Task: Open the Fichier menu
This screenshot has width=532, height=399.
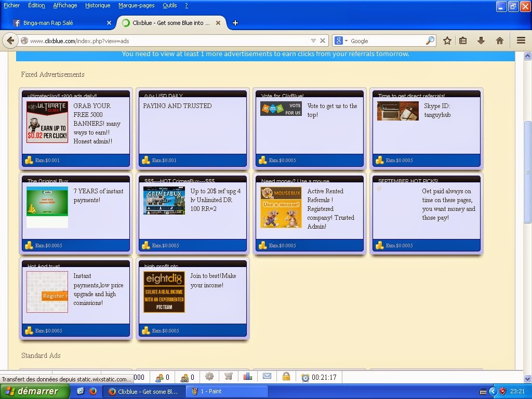Action: click(12, 5)
